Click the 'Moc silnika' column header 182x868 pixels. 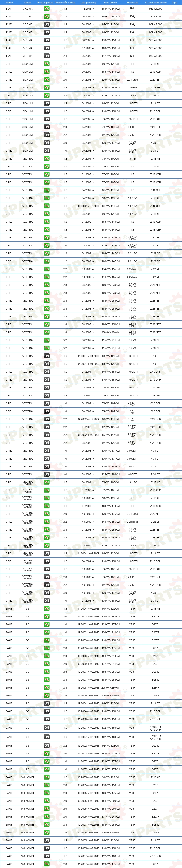click(110, 2)
